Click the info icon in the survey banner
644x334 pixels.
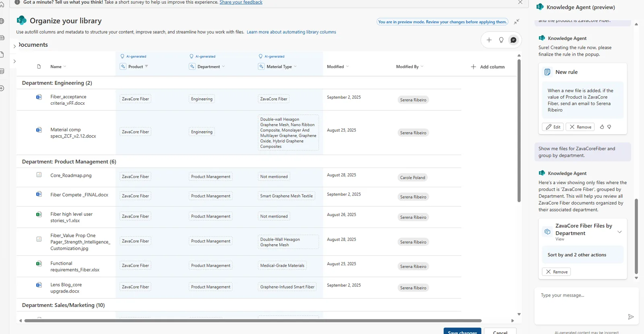pyautogui.click(x=17, y=2)
